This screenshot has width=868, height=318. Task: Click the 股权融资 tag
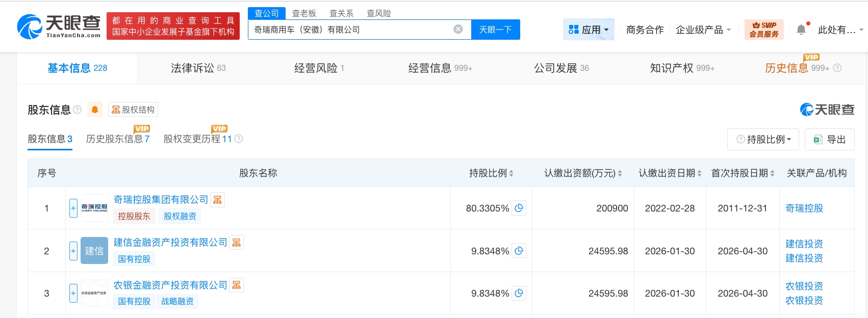(x=180, y=216)
